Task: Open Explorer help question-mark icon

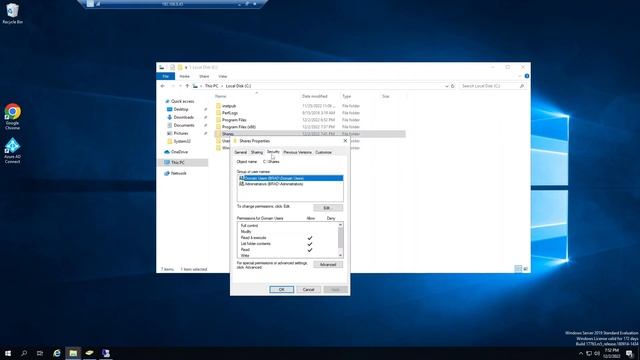Action: click(x=527, y=76)
